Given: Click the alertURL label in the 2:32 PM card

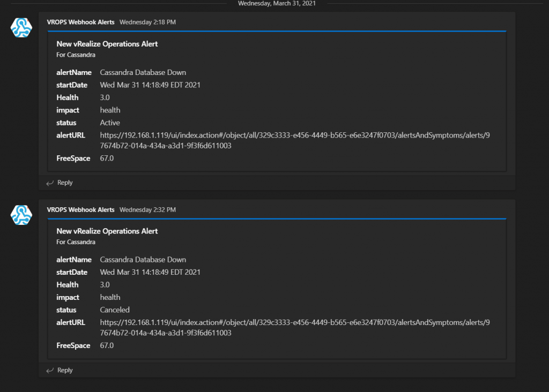Looking at the screenshot, I should click(x=71, y=322).
